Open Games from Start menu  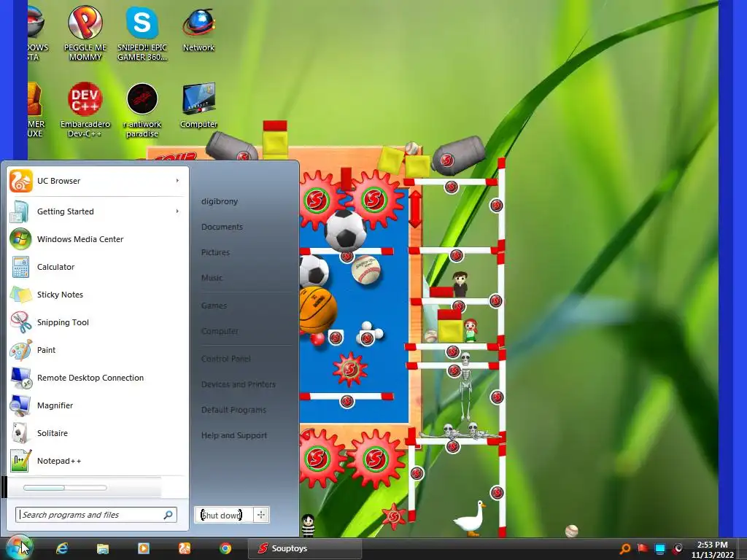click(x=214, y=306)
